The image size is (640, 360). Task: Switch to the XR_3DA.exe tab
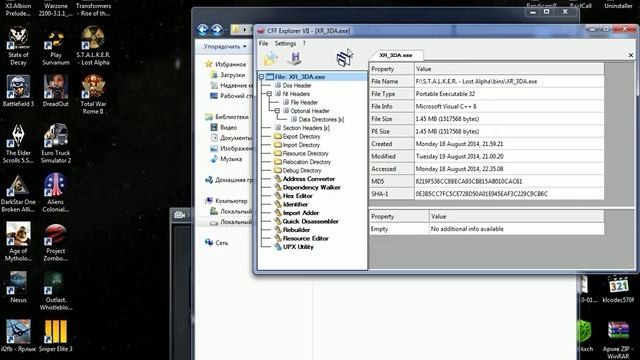pos(396,55)
